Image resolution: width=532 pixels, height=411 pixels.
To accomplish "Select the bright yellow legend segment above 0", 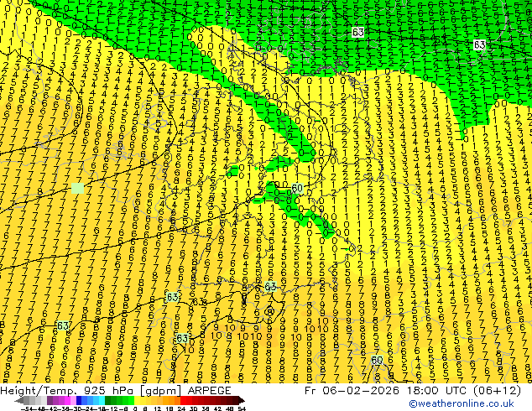I will [x=137, y=400].
